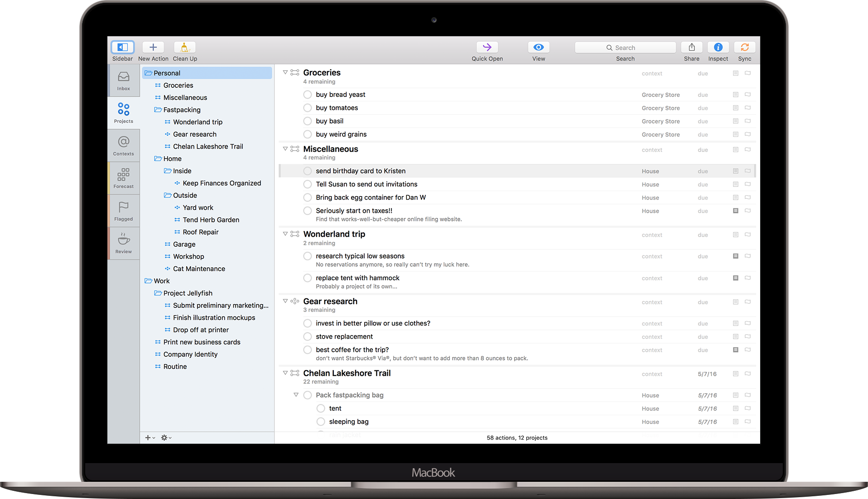Click the Search field in toolbar

pyautogui.click(x=625, y=48)
